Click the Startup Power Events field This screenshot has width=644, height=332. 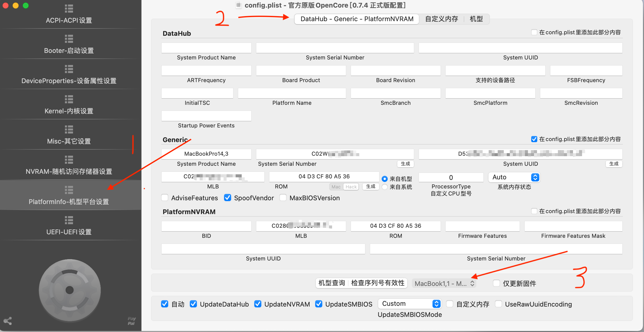206,116
